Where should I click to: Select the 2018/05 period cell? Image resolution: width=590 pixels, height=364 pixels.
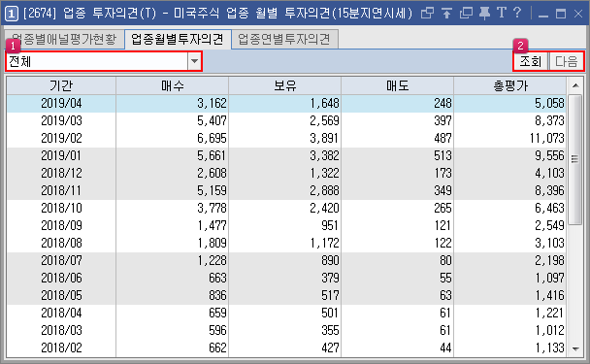(61, 296)
